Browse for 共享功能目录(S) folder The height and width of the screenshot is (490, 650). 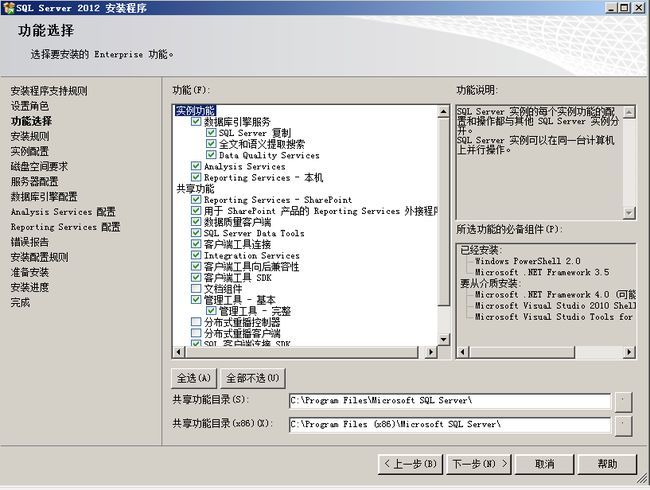(x=623, y=402)
